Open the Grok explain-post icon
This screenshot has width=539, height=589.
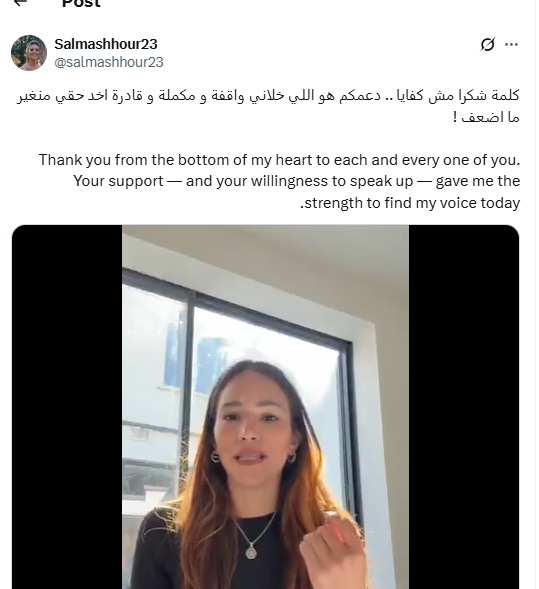(488, 44)
